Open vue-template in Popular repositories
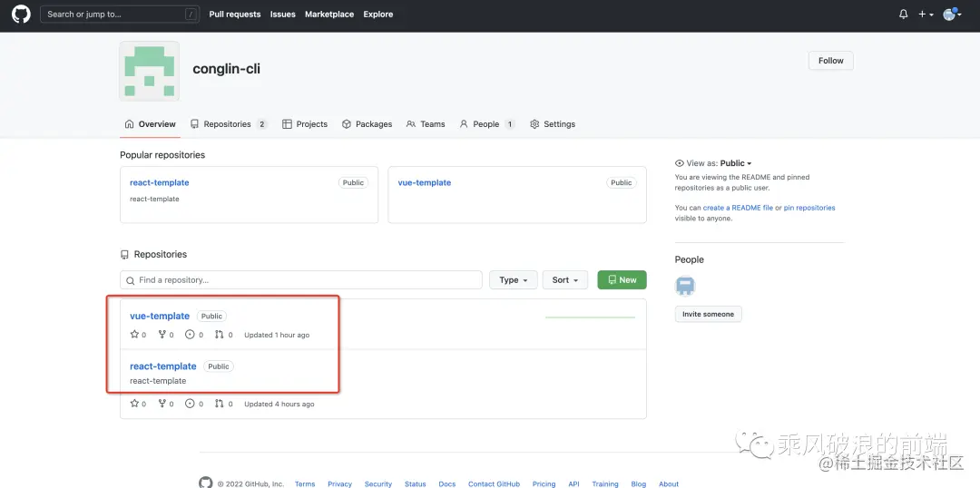The height and width of the screenshot is (488, 980). 425,182
